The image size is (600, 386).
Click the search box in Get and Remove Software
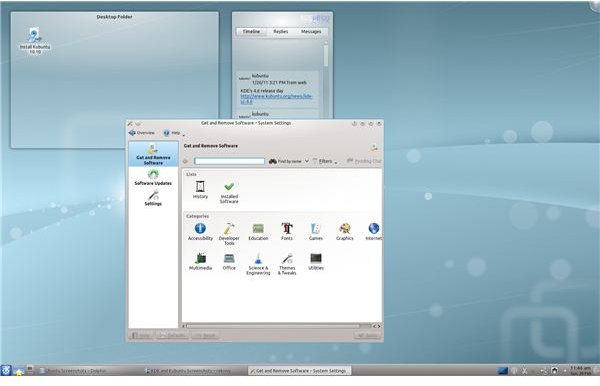pyautogui.click(x=229, y=161)
